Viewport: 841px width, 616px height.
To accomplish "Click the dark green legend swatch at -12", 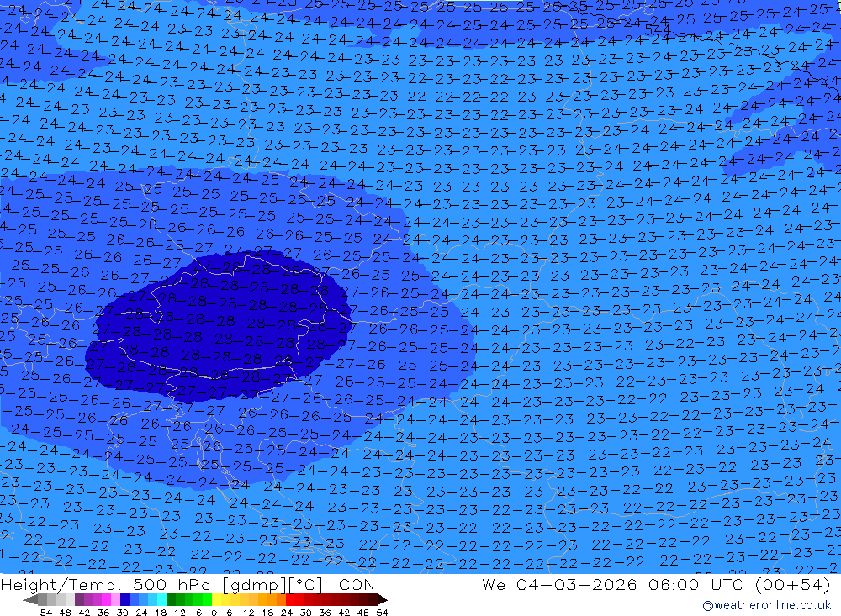I will 171,599.
